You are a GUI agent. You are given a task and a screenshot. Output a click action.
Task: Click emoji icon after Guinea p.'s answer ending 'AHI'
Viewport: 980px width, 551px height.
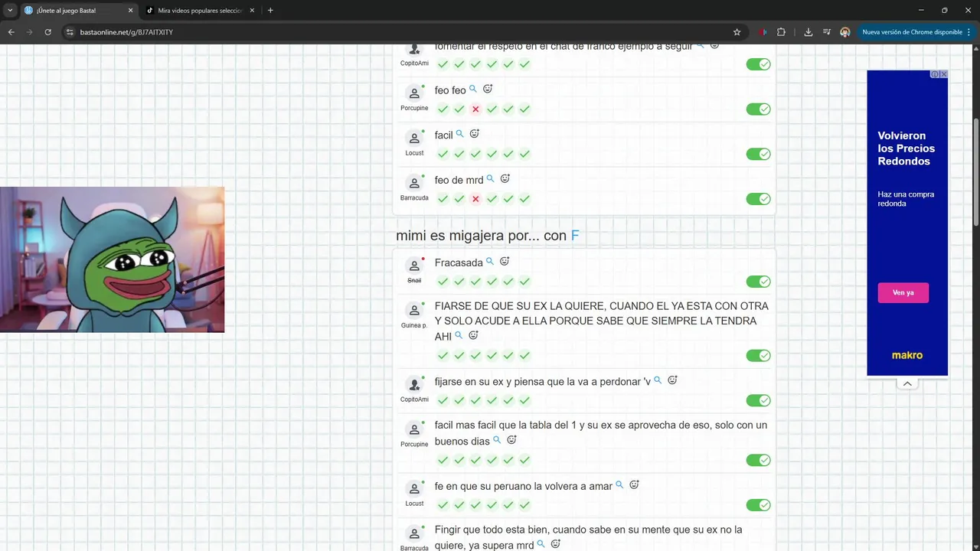473,335
